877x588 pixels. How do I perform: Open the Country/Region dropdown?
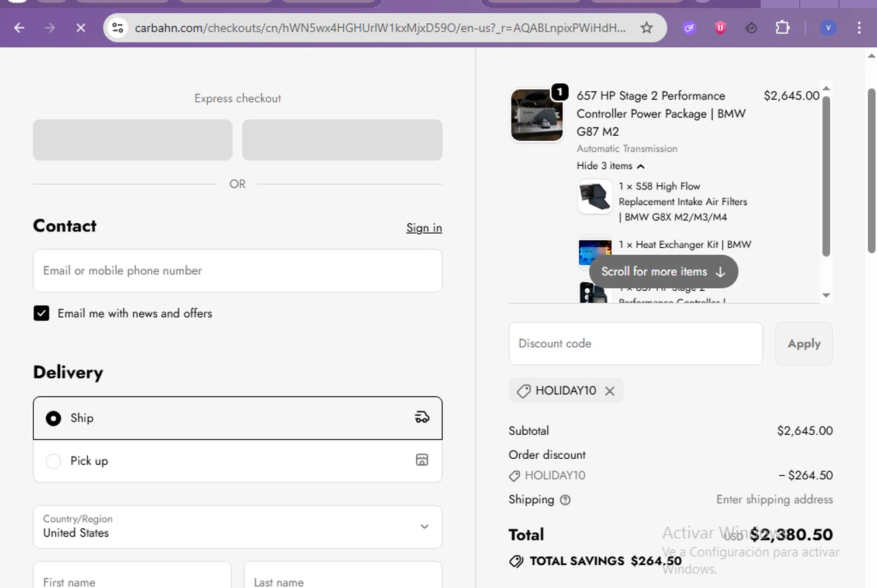(237, 527)
